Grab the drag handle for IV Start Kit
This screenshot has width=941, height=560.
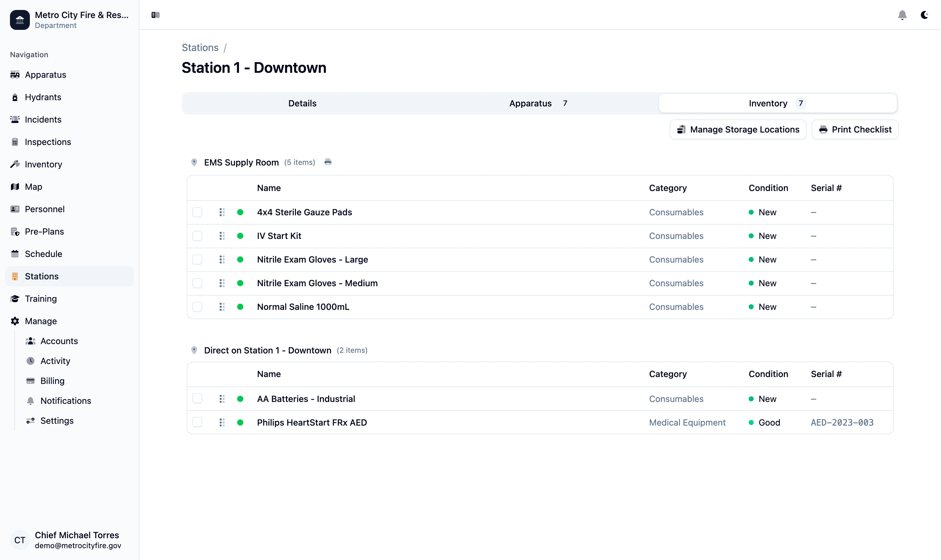[222, 236]
